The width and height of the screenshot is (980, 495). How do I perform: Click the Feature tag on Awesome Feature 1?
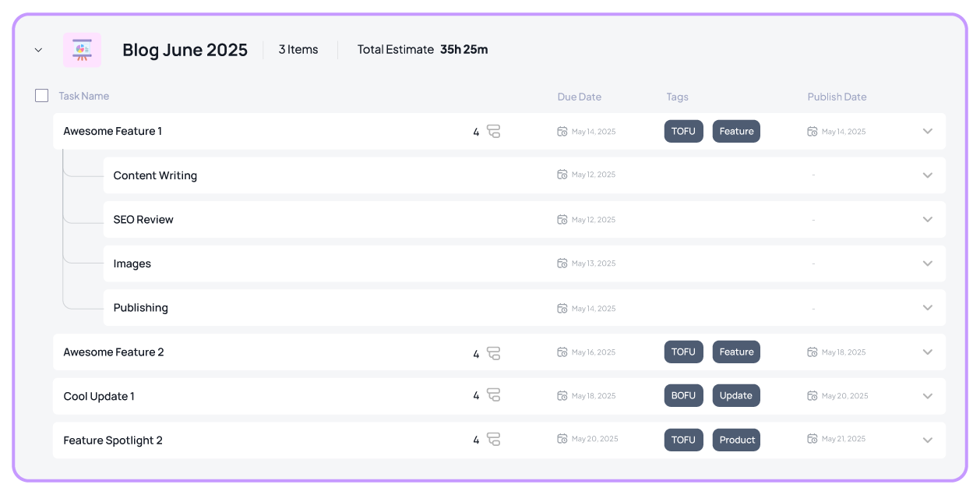[x=736, y=131]
